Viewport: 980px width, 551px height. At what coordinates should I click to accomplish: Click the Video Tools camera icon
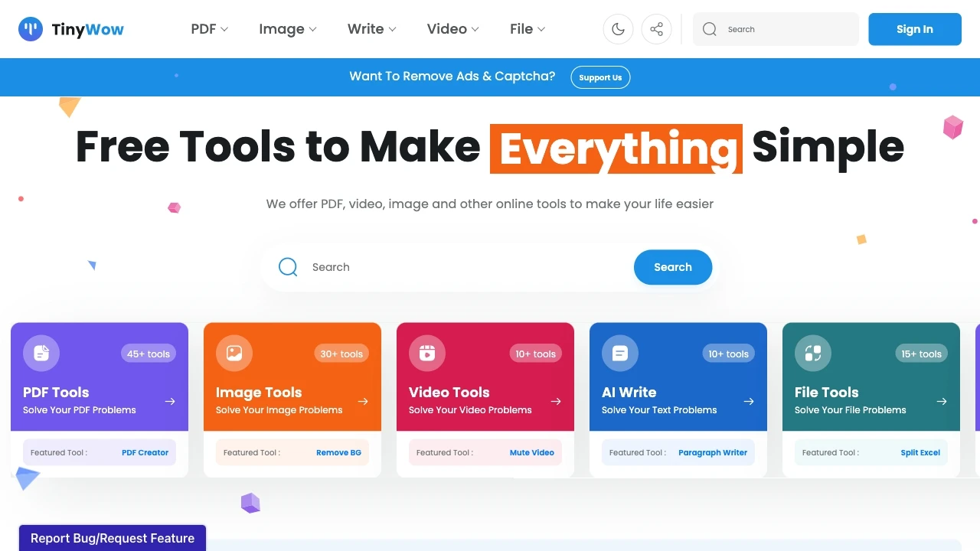coord(426,353)
